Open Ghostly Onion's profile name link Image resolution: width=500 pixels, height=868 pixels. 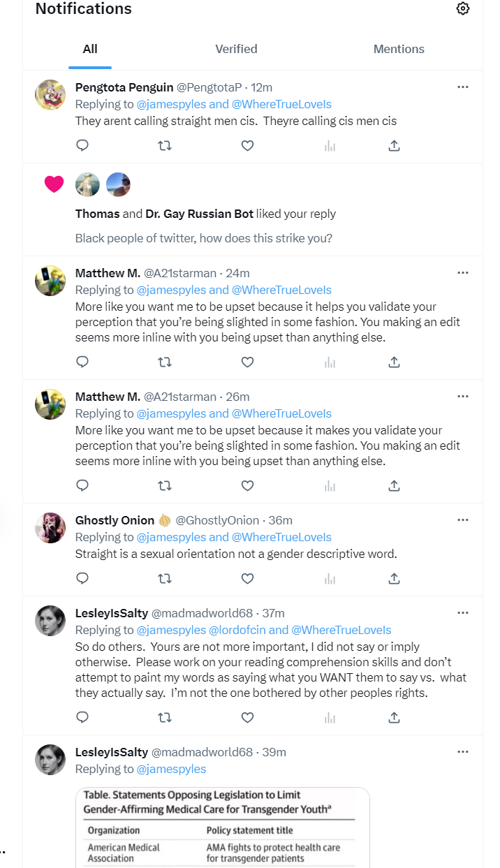tap(115, 520)
